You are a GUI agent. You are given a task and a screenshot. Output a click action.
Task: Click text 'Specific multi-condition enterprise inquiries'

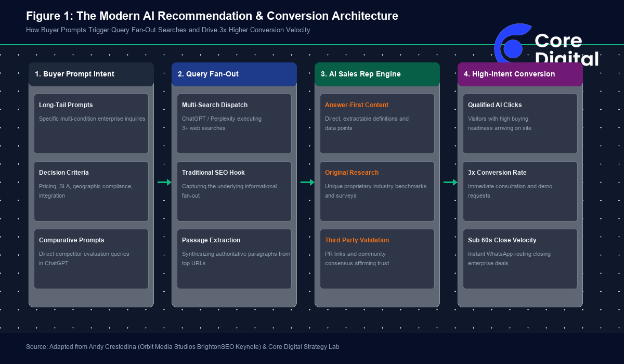point(92,119)
